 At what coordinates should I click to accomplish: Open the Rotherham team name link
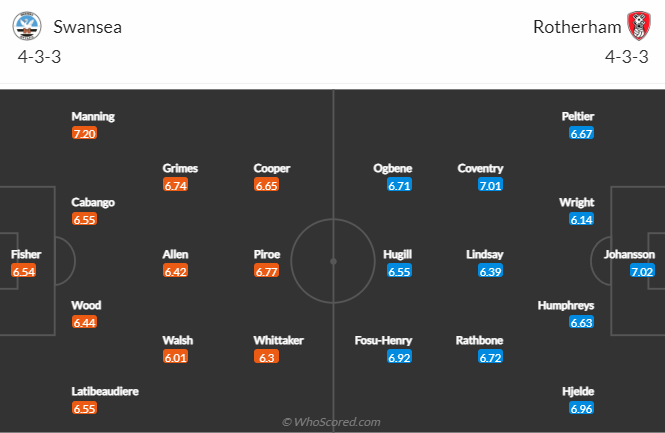click(x=576, y=27)
